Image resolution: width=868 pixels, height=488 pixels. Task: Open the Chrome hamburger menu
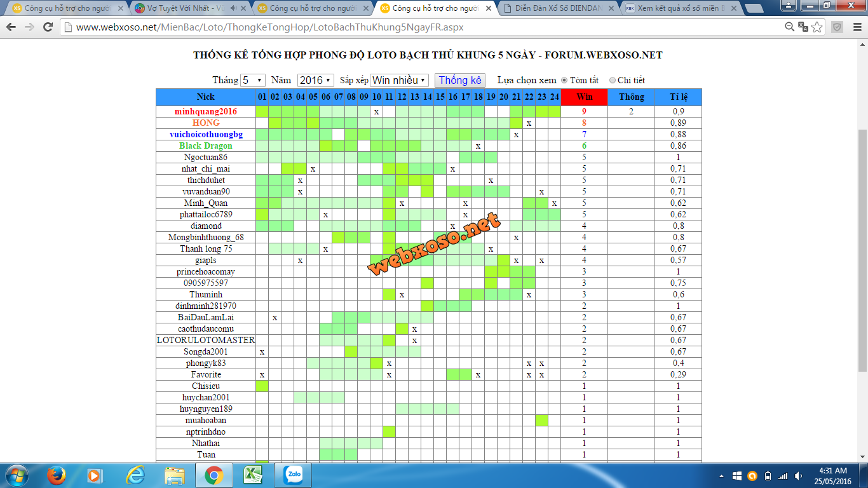(x=857, y=27)
